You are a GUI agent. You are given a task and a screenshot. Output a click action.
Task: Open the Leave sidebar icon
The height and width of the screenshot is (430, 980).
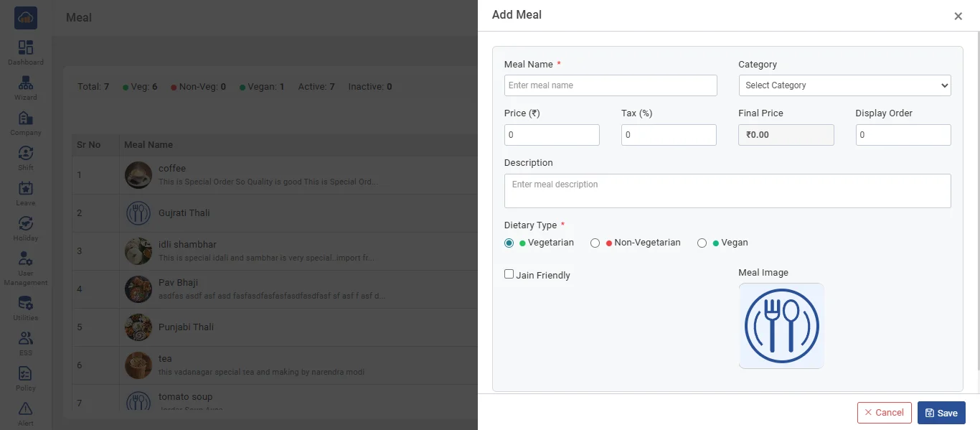pos(26,188)
